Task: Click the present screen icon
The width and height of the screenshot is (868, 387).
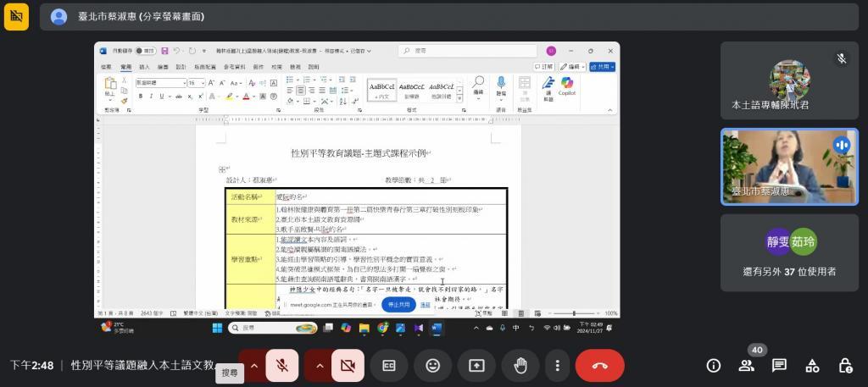Action: (x=476, y=366)
